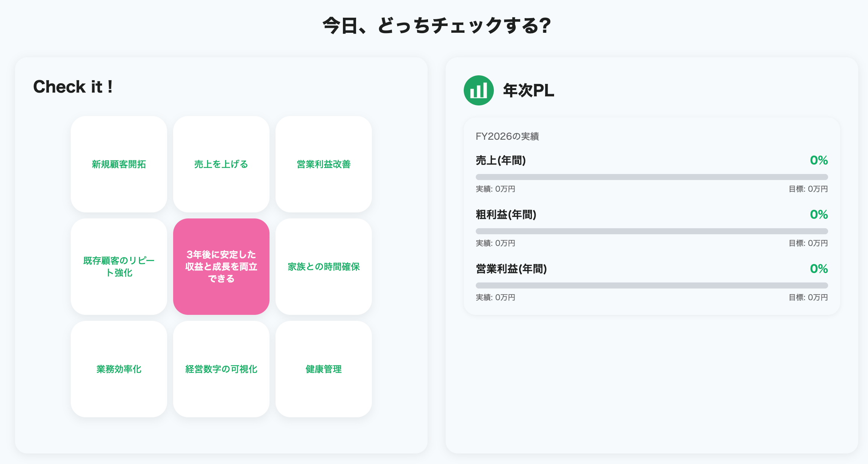Click the 0% value beside 粗利益(年間)

click(819, 215)
